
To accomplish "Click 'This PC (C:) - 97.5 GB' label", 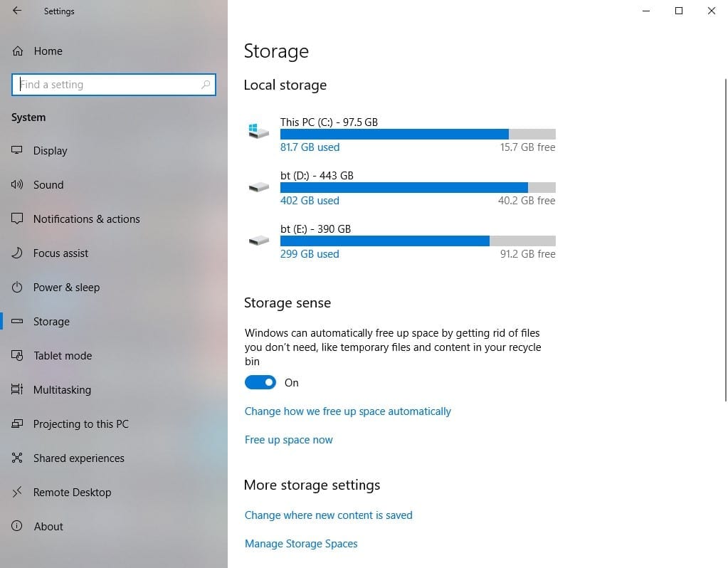I will 329,122.
